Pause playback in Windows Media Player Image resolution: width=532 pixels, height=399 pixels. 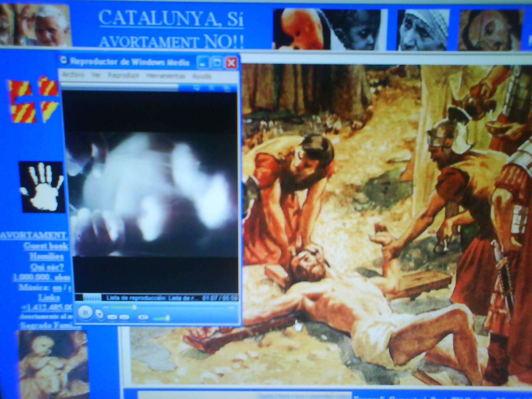[x=85, y=312]
